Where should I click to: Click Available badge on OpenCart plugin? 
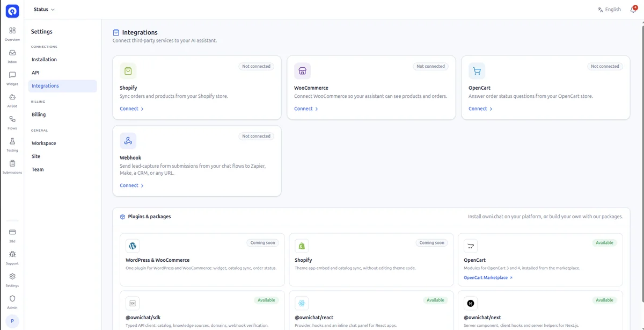tap(605, 243)
